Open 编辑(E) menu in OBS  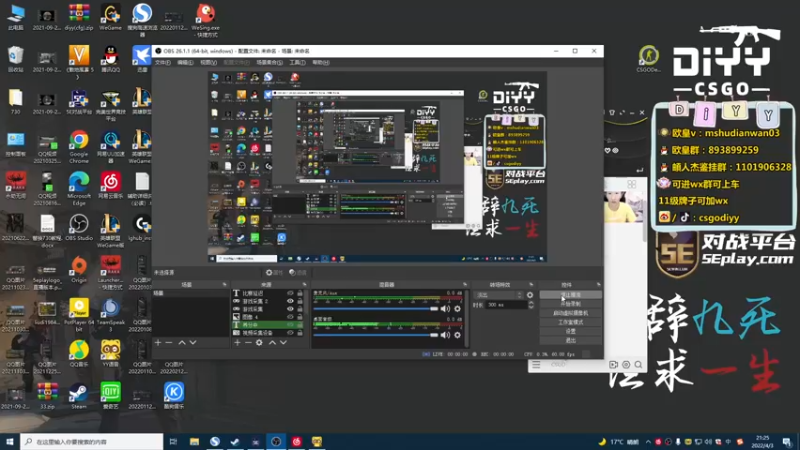click(185, 62)
